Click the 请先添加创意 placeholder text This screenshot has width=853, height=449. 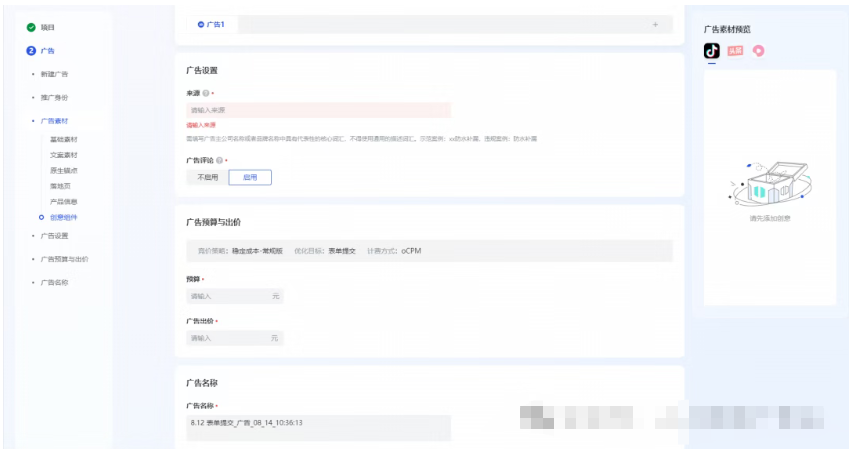pos(770,218)
